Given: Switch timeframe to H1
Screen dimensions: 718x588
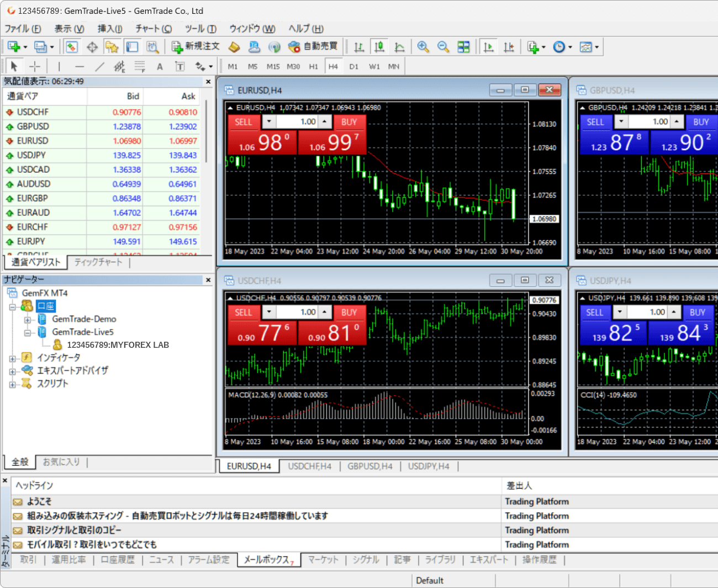Looking at the screenshot, I should (x=313, y=66).
